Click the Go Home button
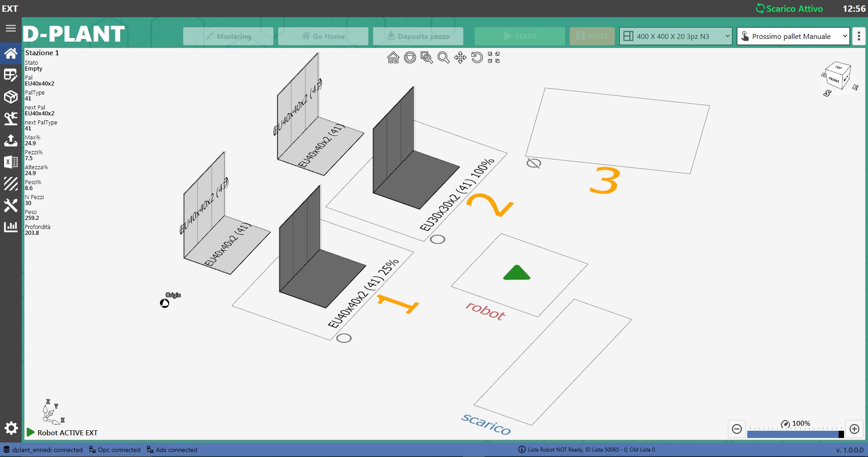Viewport: 868px width, 457px height. pos(323,36)
